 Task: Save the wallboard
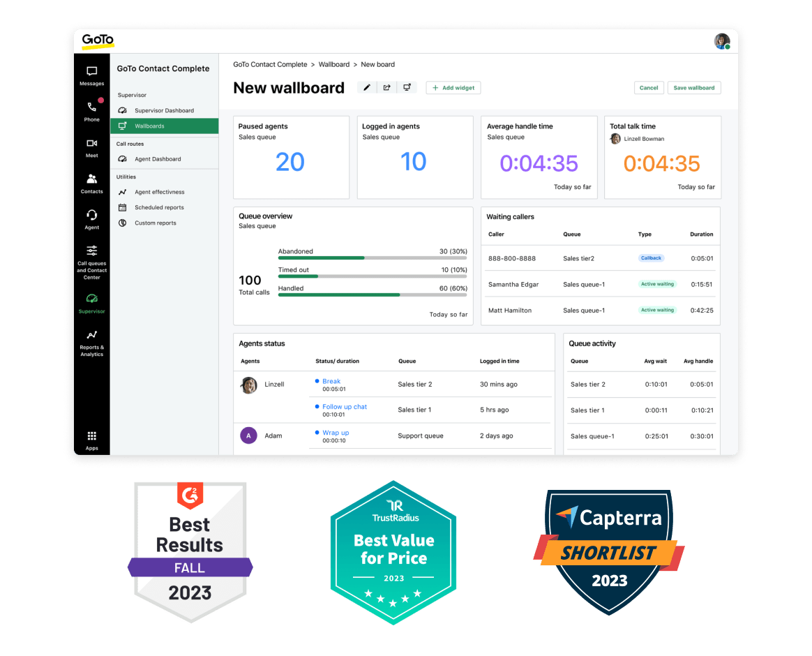(693, 87)
